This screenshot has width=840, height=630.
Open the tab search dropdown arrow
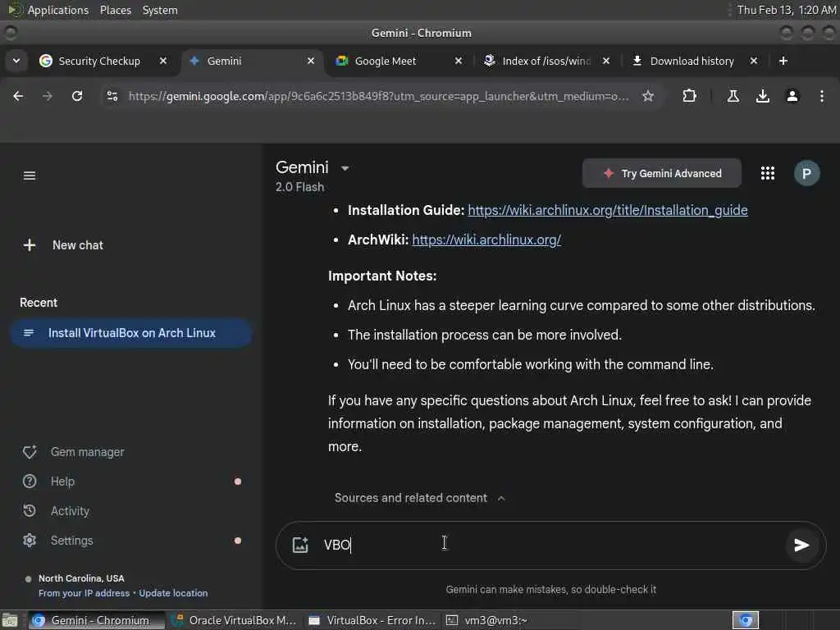click(x=16, y=61)
